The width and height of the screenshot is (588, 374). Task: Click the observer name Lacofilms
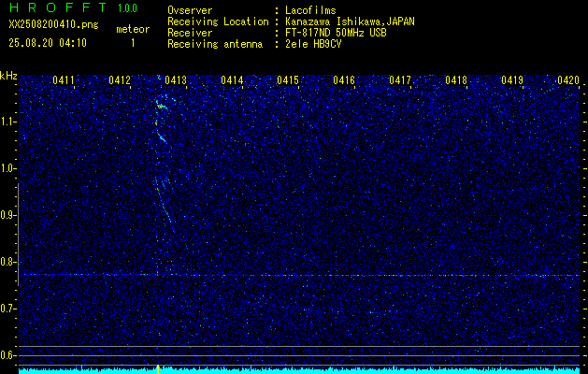click(x=310, y=10)
